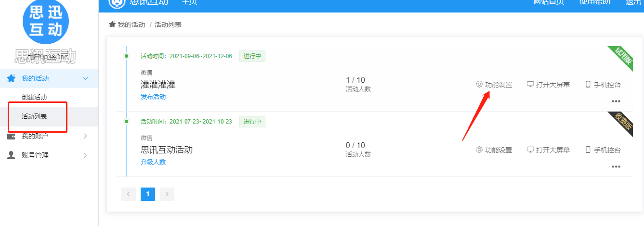Viewport: 644px width, 226px height.
Task: Click wallet icon beside 我的账户
Action: [x=11, y=136]
